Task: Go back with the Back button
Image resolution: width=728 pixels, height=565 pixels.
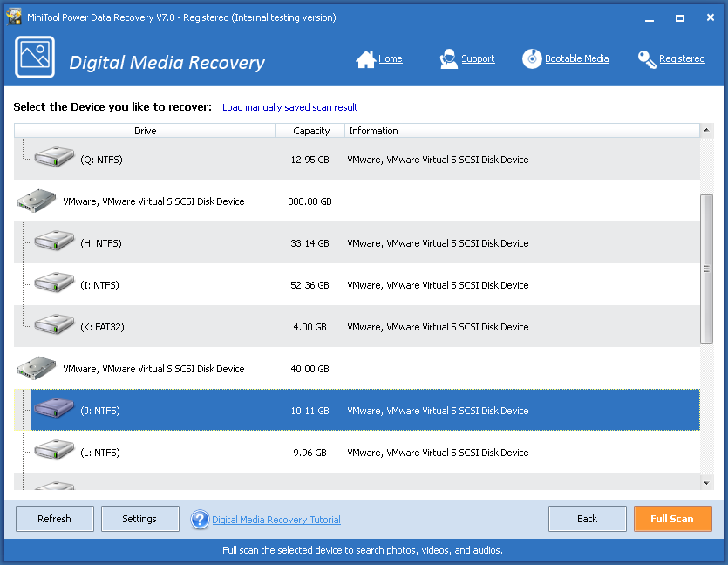Action: pyautogui.click(x=588, y=519)
